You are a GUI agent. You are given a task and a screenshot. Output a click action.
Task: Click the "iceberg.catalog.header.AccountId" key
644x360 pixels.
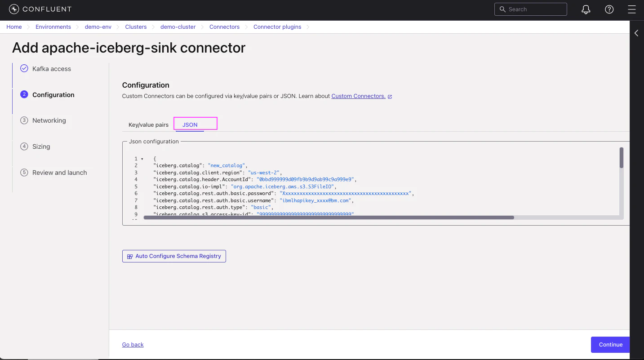(x=202, y=180)
